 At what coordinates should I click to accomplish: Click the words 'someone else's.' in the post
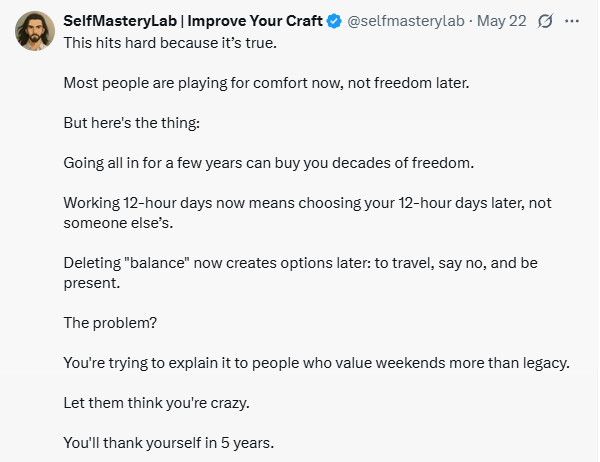coord(118,223)
